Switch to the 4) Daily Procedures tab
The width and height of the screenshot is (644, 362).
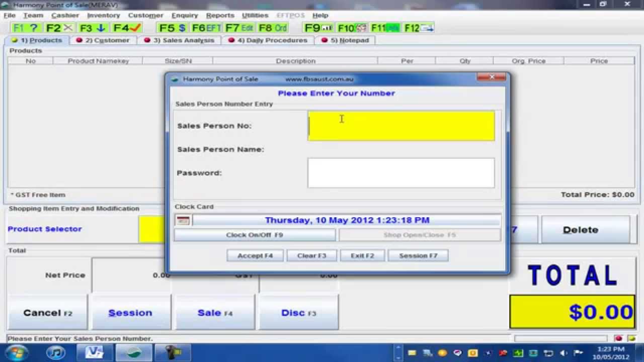(267, 40)
